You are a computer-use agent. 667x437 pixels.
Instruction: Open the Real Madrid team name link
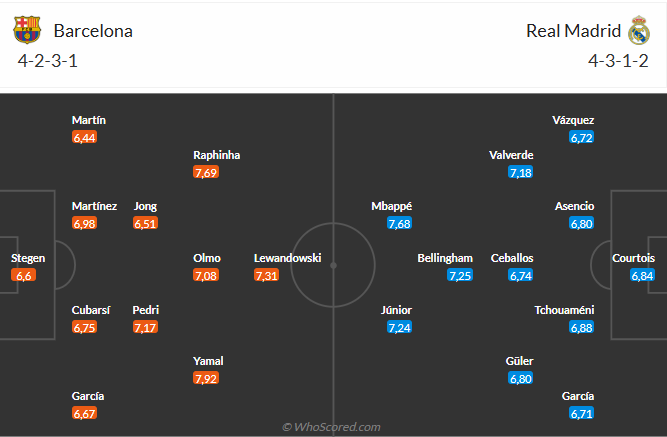(573, 31)
